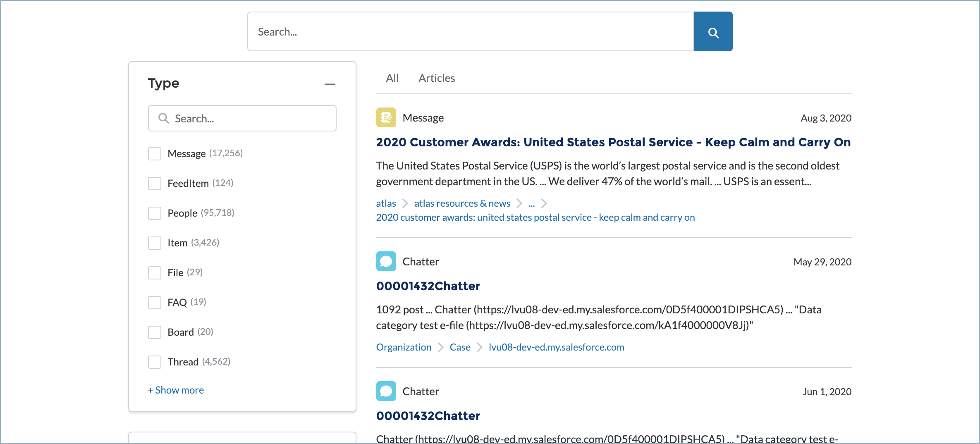
Task: Open lowercase 2020 customer awards breadcrumb link
Action: tap(535, 217)
